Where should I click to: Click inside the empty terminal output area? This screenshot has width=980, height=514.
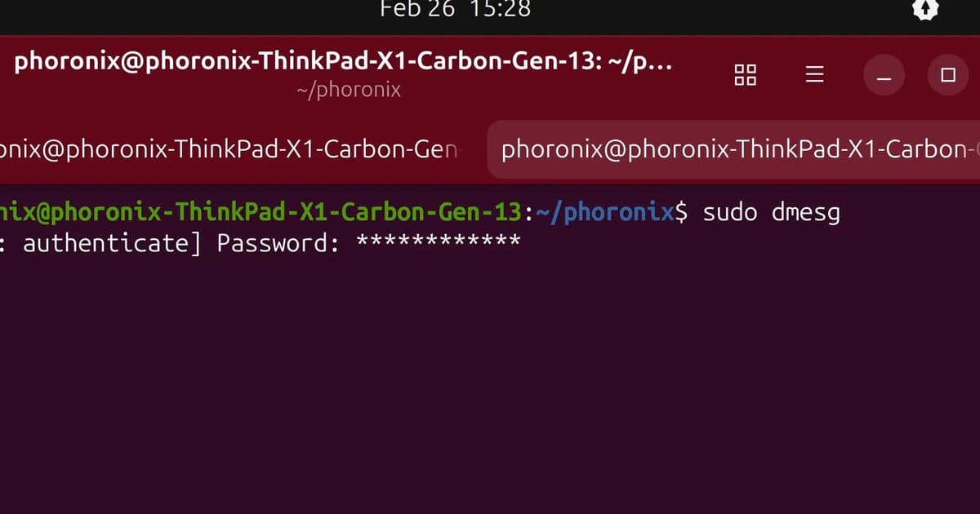490,383
